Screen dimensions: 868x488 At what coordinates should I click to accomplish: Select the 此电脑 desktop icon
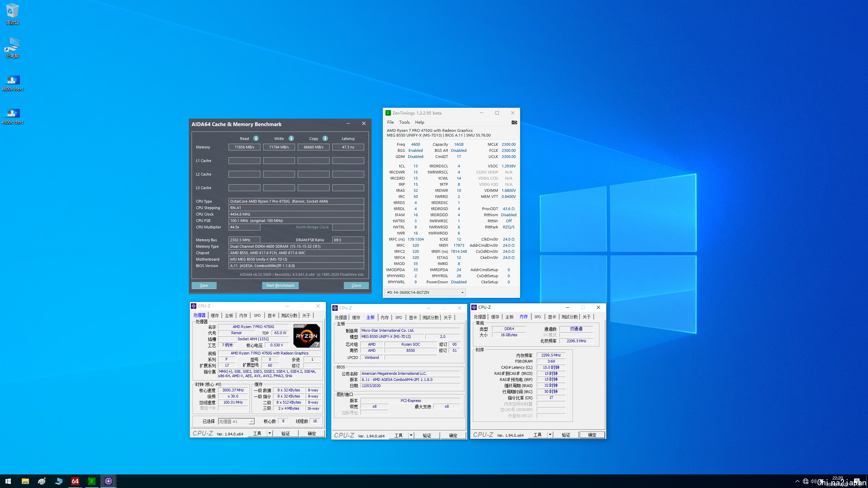(x=13, y=47)
